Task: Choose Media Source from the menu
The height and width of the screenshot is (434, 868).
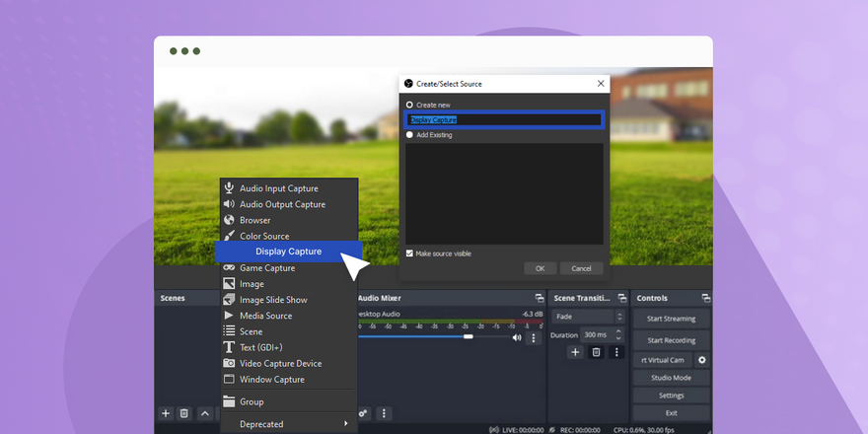Action: point(288,316)
